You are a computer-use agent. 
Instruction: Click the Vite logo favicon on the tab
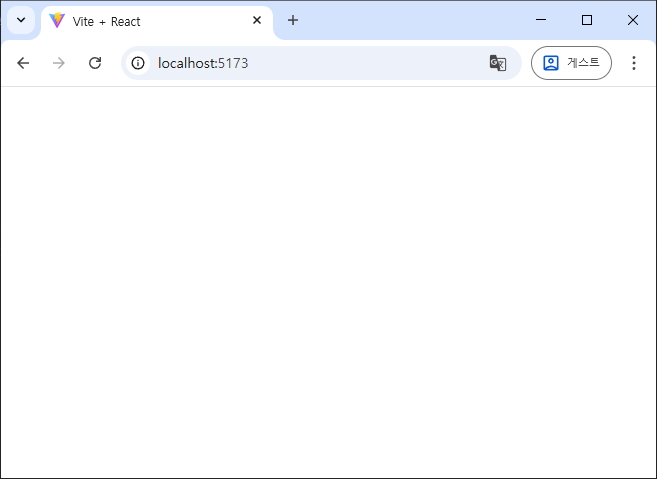tap(57, 20)
